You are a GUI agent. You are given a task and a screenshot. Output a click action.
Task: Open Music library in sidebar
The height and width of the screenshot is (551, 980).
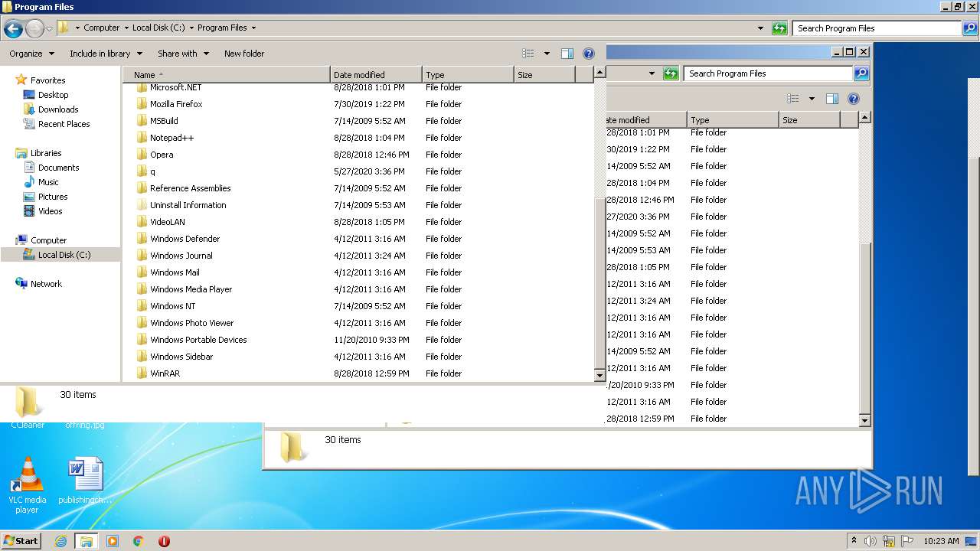48,182
